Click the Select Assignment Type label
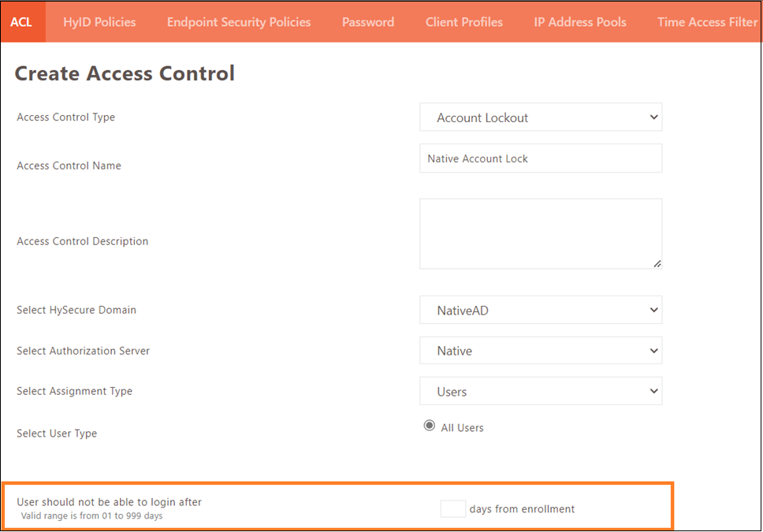This screenshot has width=763, height=532. [74, 392]
